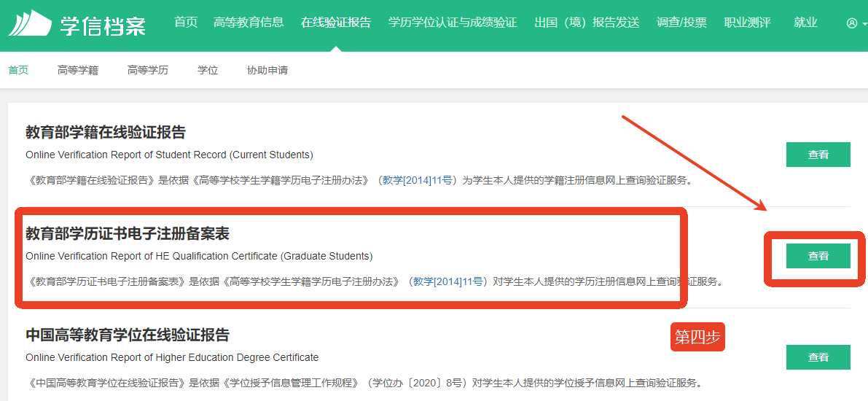This screenshot has height=401, width=868.
Task: Click 查看 for 教育部学籍在线验证报告
Action: coord(818,155)
